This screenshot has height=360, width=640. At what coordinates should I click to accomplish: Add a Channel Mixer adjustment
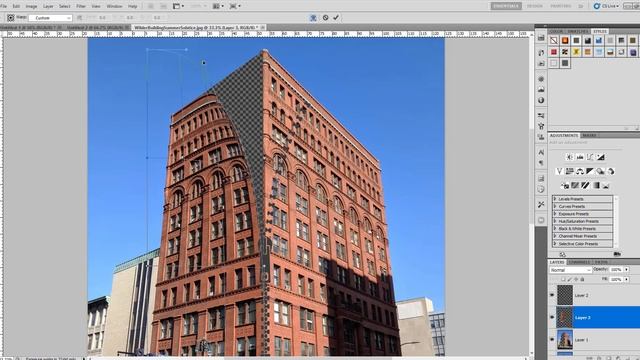(611, 171)
